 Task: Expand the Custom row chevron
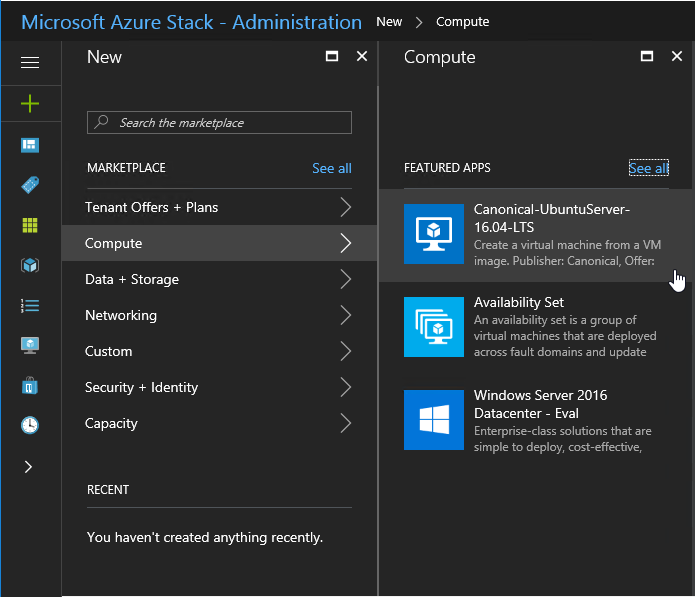click(x=346, y=351)
